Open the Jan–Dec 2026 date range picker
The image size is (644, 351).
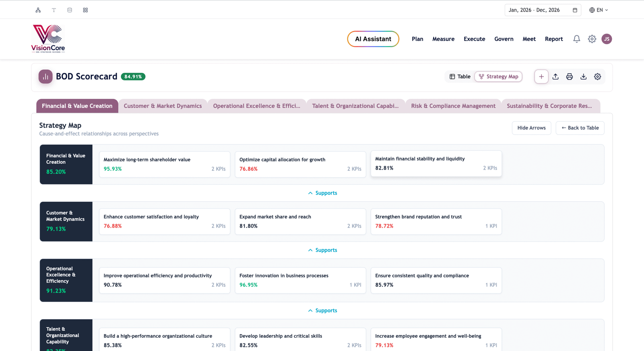click(543, 10)
